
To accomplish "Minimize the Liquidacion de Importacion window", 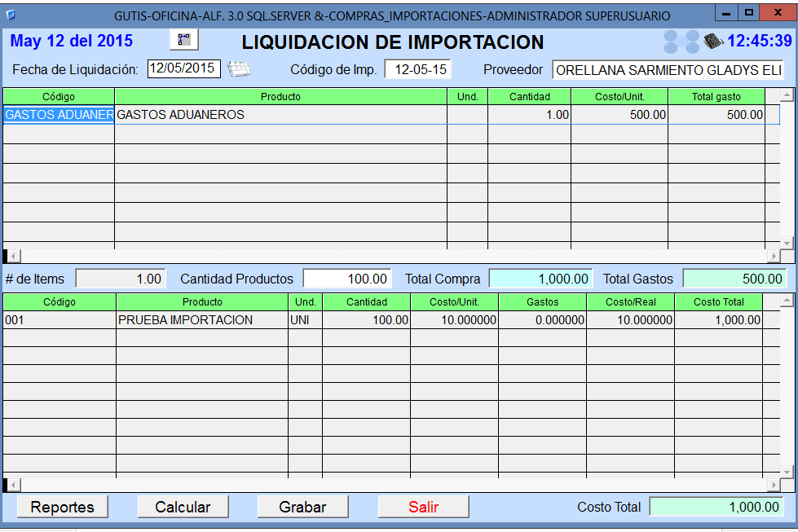I will tap(725, 14).
